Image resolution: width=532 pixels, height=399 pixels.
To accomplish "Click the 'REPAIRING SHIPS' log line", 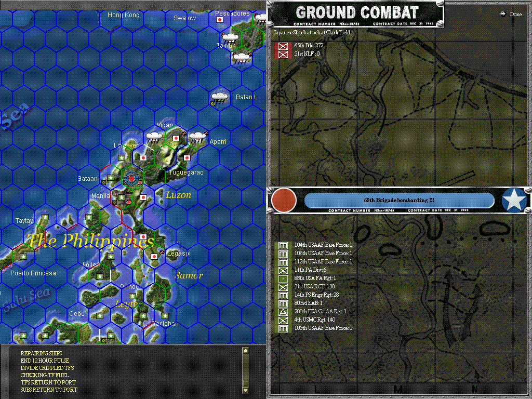I will click(x=42, y=353).
